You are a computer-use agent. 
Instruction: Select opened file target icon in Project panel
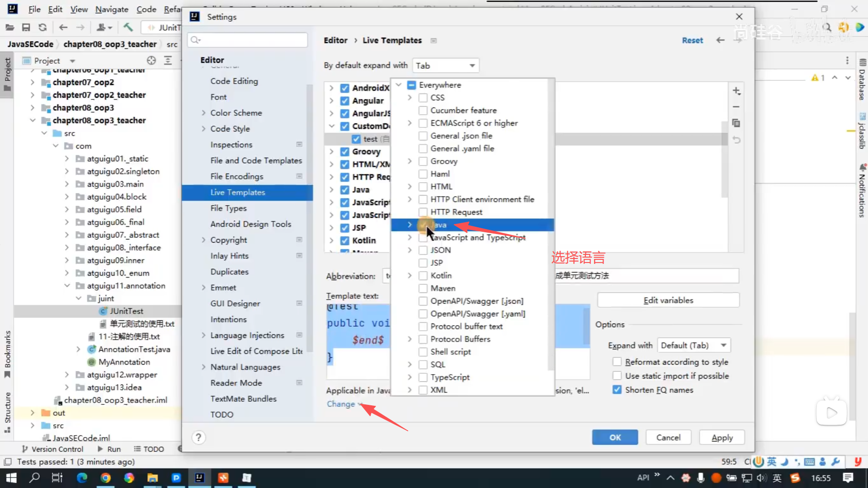(x=151, y=61)
